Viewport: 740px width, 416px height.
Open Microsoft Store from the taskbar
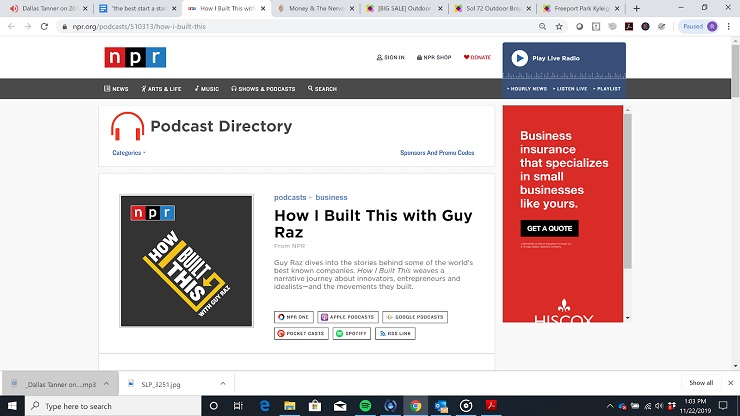315,406
